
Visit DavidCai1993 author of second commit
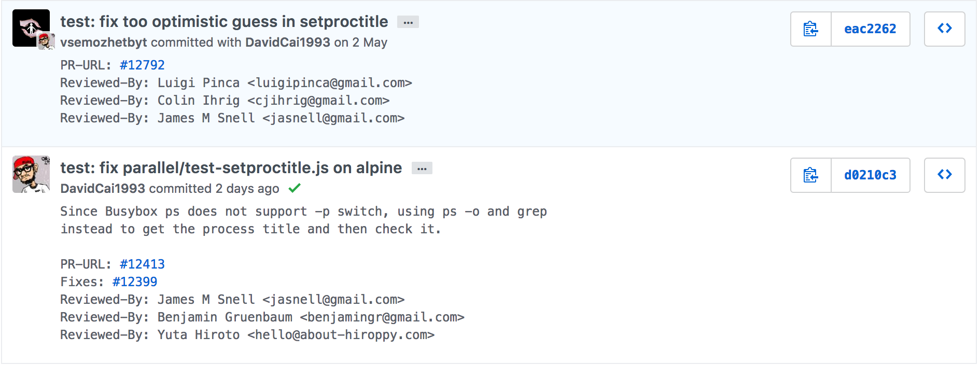click(x=103, y=189)
